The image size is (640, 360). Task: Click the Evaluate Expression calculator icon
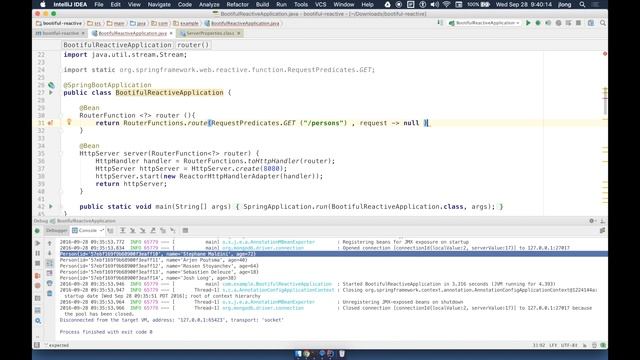click(x=185, y=231)
